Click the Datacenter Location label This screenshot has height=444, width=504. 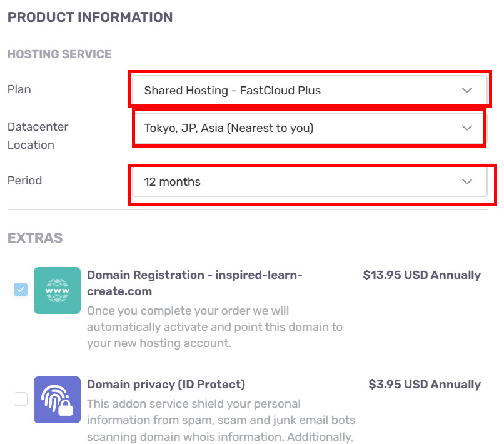[x=38, y=136]
